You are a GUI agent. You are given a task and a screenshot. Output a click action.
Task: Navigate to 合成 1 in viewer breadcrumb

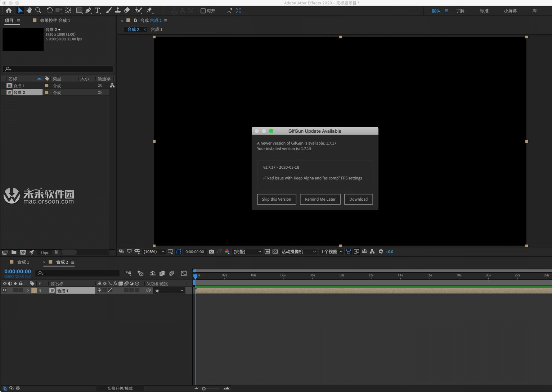click(156, 29)
